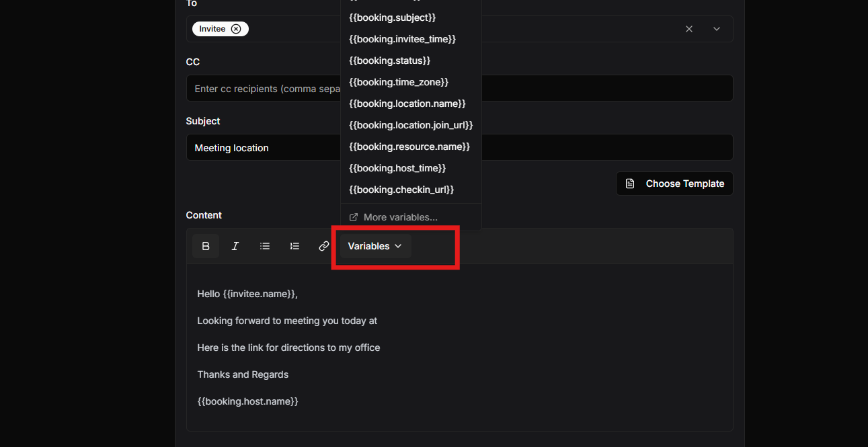Collapse the Variables dropdown
868x447 pixels.
[375, 246]
